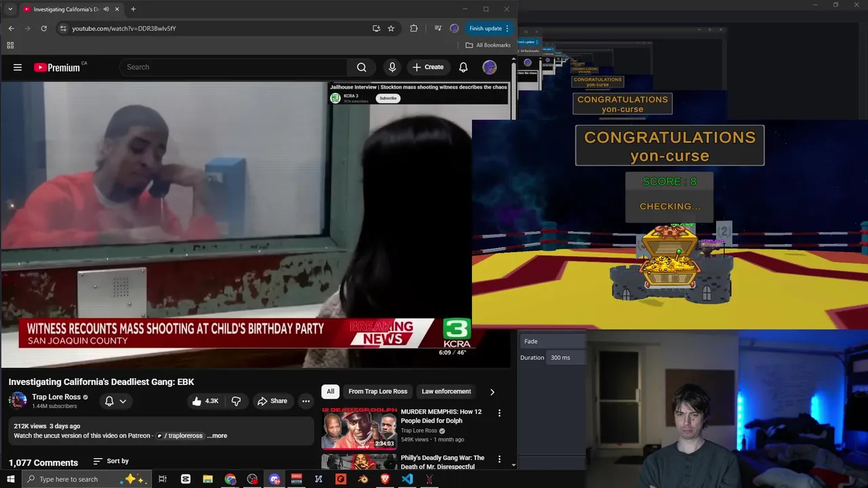The height and width of the screenshot is (488, 868).
Task: Open MURDER MEMPHIS video title
Action: tap(441, 416)
